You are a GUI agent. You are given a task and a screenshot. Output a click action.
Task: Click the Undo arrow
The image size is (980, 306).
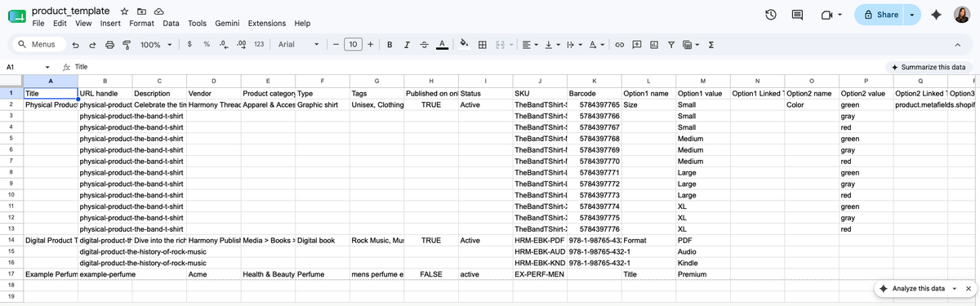(75, 45)
